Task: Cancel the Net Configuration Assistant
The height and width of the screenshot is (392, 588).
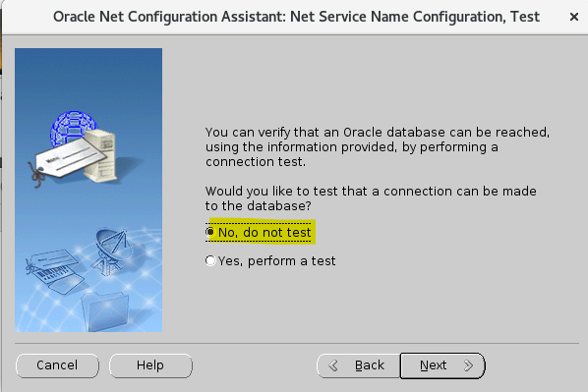Action: click(57, 365)
